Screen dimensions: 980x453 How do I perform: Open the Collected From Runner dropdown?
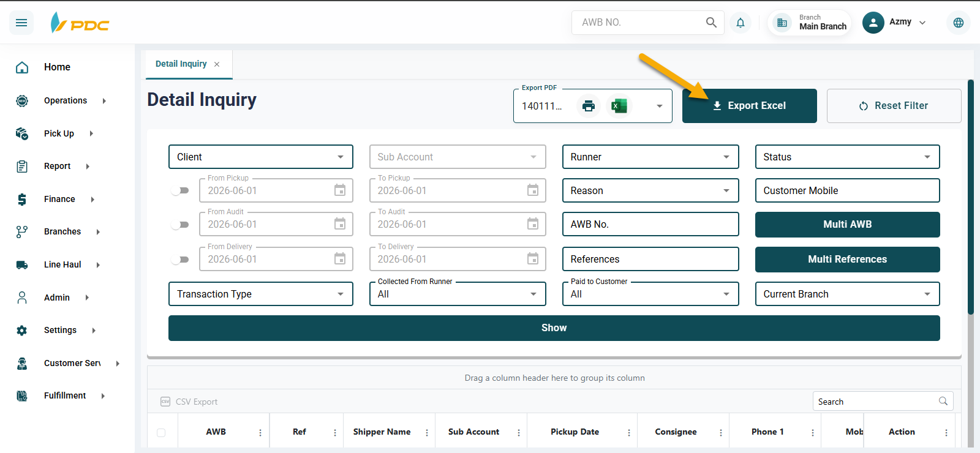point(458,294)
